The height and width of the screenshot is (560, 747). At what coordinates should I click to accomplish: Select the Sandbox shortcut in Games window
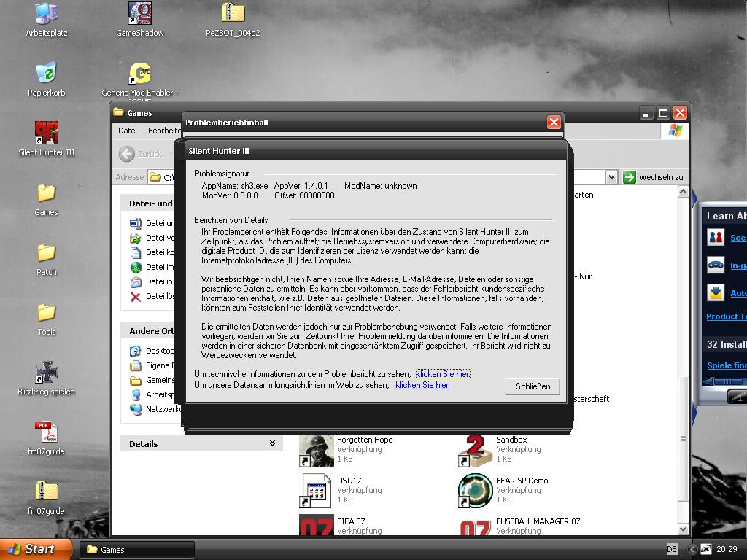[475, 451]
